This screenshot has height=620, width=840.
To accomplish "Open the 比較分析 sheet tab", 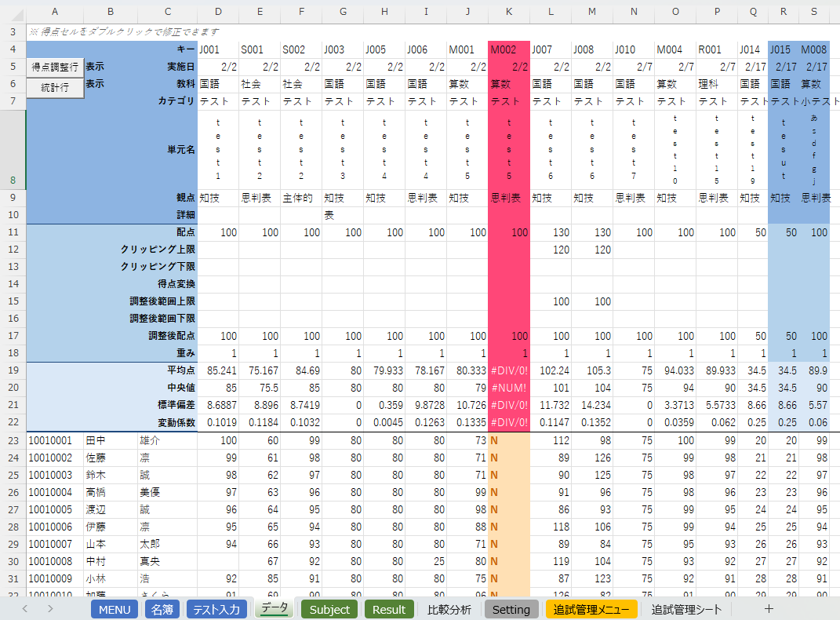I will [x=449, y=610].
